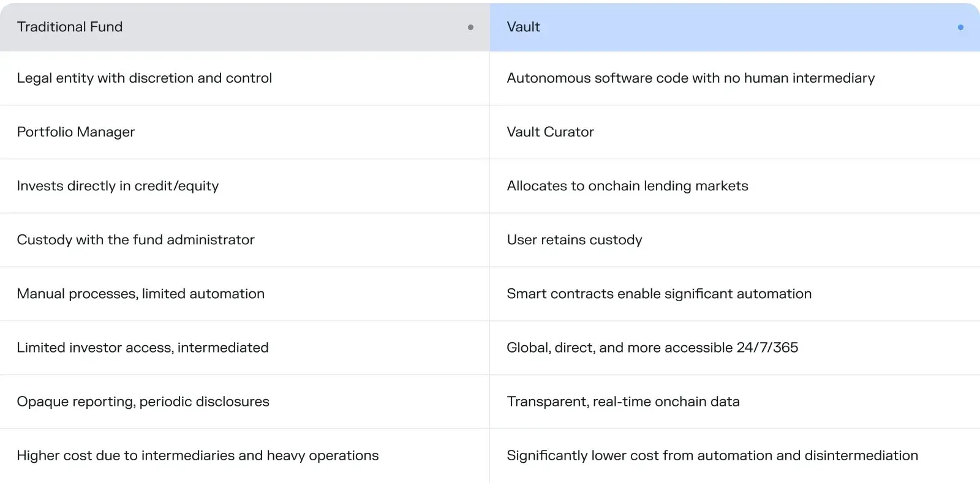This screenshot has width=980, height=486.
Task: Select "Significantly lower cost from automation" cell
Action: click(712, 455)
